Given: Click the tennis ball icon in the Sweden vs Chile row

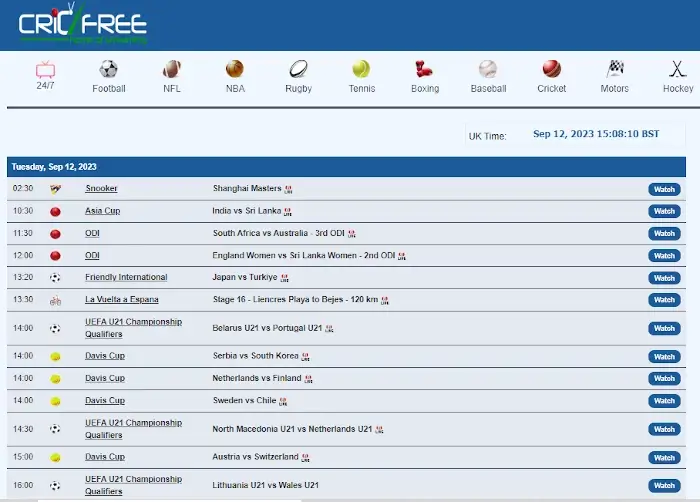Looking at the screenshot, I should tap(55, 402).
